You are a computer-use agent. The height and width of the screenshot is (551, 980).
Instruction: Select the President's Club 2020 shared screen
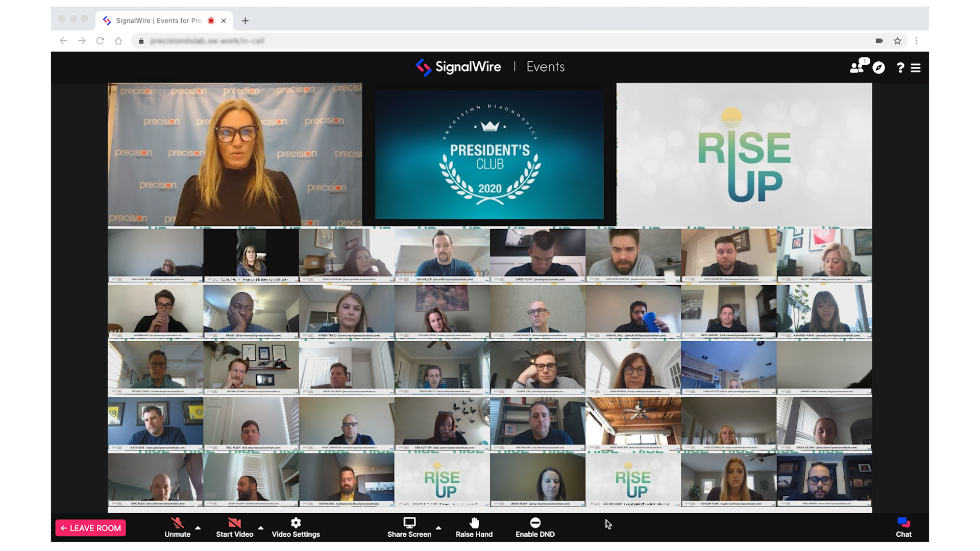[489, 155]
